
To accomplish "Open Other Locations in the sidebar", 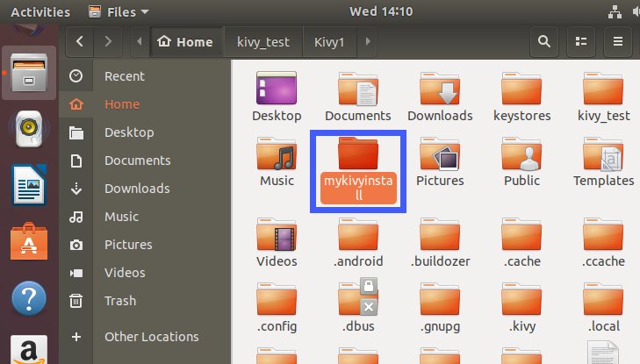I will coord(146,337).
